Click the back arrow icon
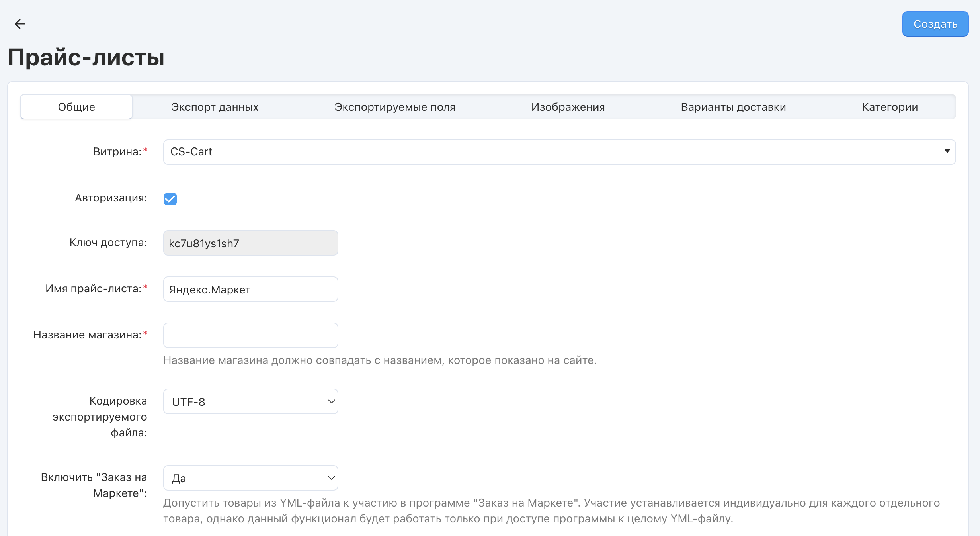Viewport: 980px width, 536px height. 20,24
